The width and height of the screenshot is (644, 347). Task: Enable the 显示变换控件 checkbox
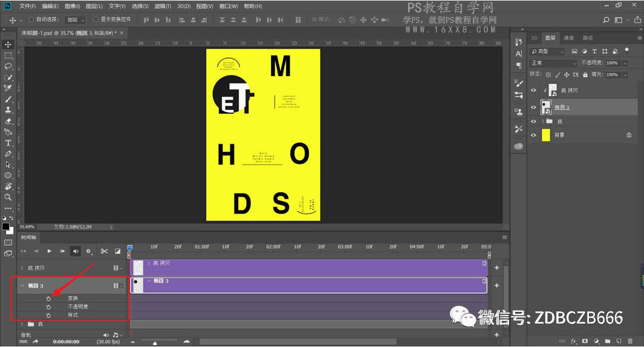(x=96, y=19)
